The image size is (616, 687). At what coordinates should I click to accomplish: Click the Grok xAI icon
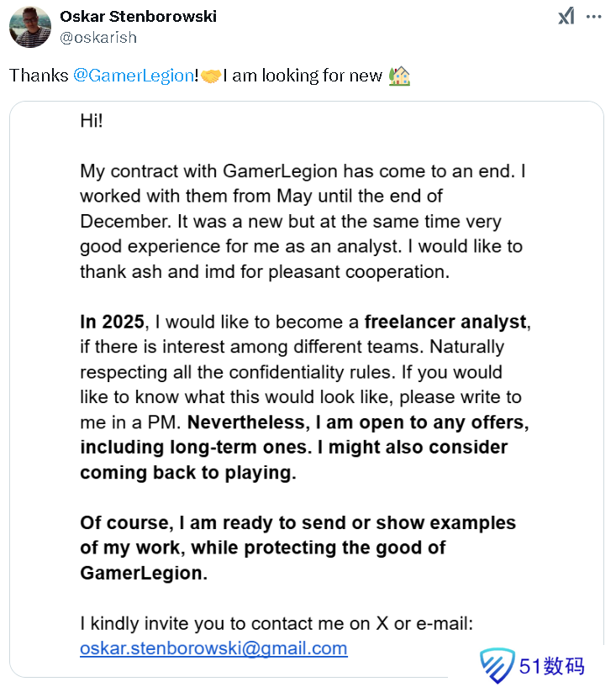pos(566,17)
